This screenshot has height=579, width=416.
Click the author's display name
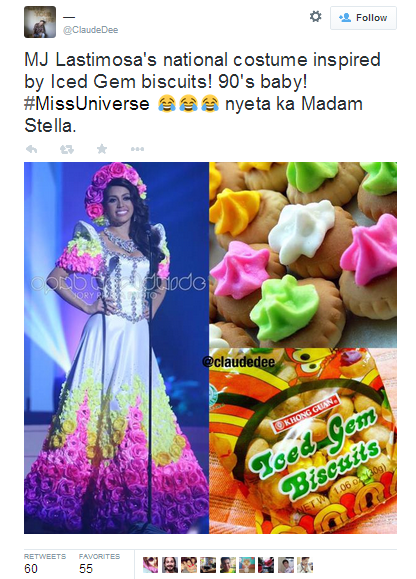[x=69, y=17]
